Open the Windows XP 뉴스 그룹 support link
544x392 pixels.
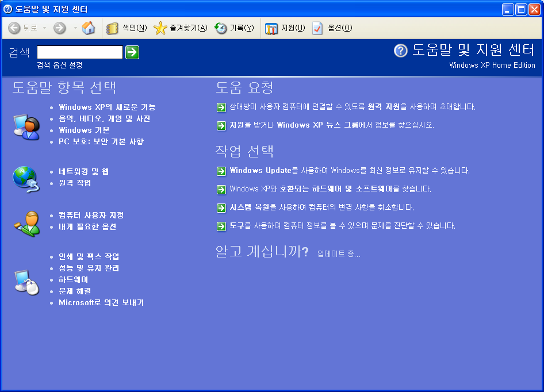(332, 125)
